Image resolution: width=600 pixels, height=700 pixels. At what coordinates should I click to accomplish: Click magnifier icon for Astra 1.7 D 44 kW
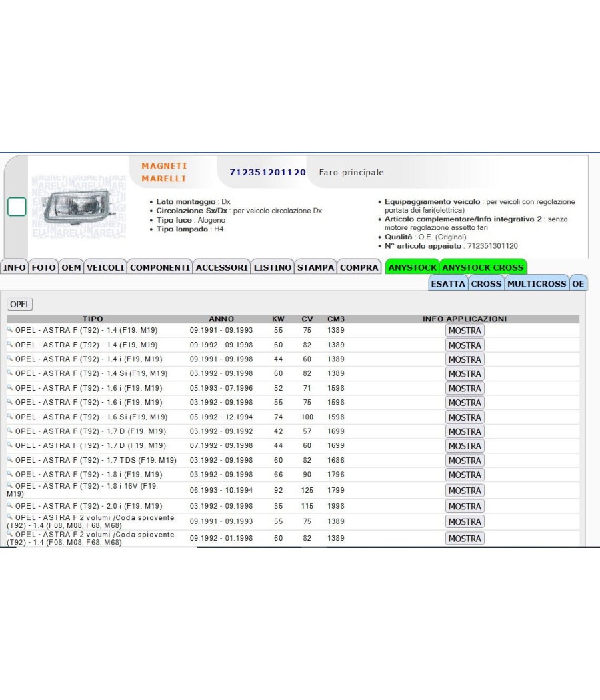10,445
